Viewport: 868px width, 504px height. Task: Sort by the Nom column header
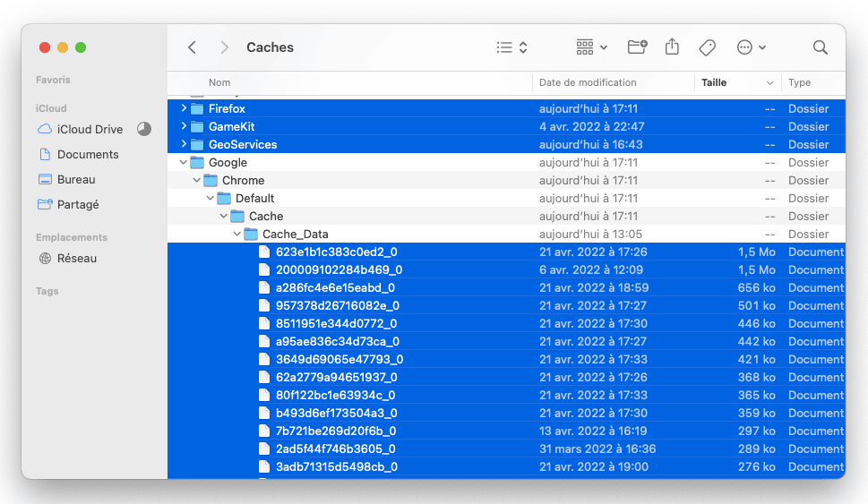[219, 82]
